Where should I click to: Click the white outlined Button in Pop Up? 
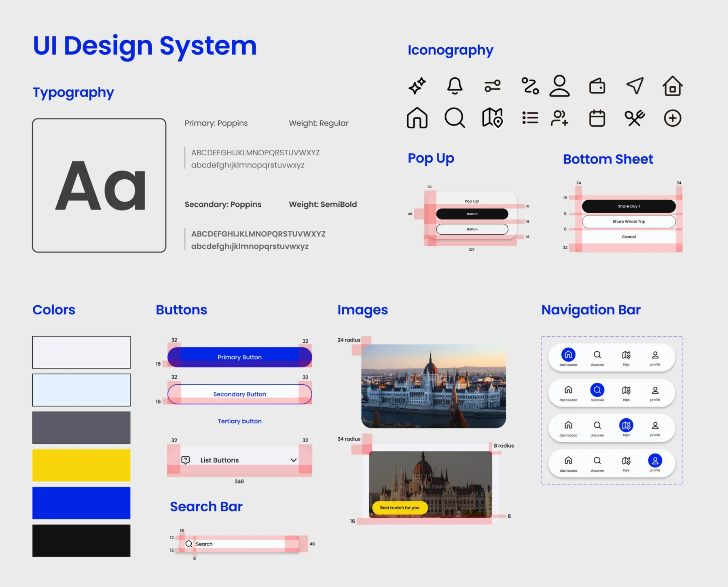(472, 229)
